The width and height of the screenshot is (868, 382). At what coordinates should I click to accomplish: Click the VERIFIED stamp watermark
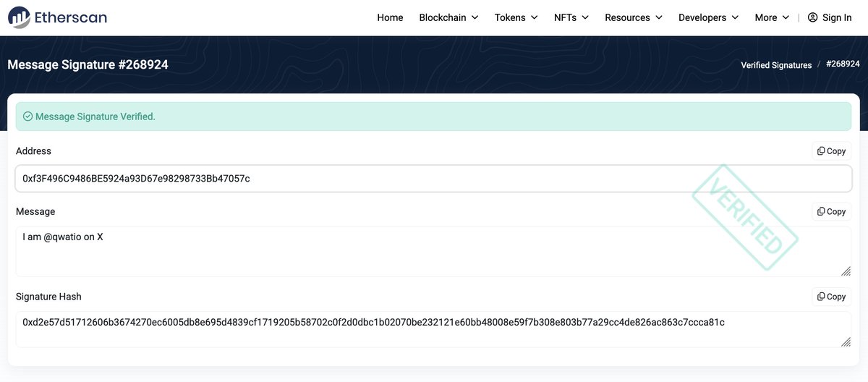(x=745, y=216)
